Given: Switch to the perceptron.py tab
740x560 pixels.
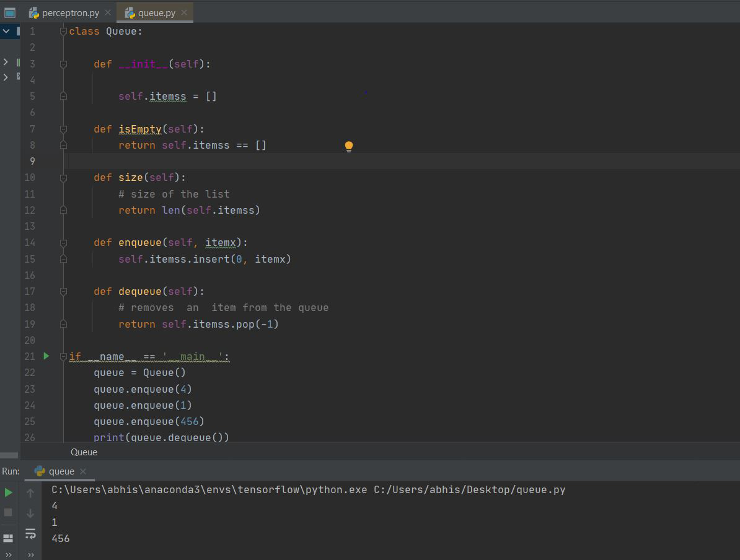Looking at the screenshot, I should (x=70, y=12).
